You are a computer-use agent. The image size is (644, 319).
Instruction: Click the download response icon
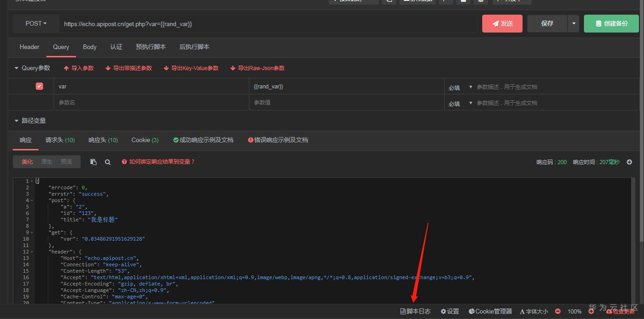pyautogui.click(x=629, y=162)
